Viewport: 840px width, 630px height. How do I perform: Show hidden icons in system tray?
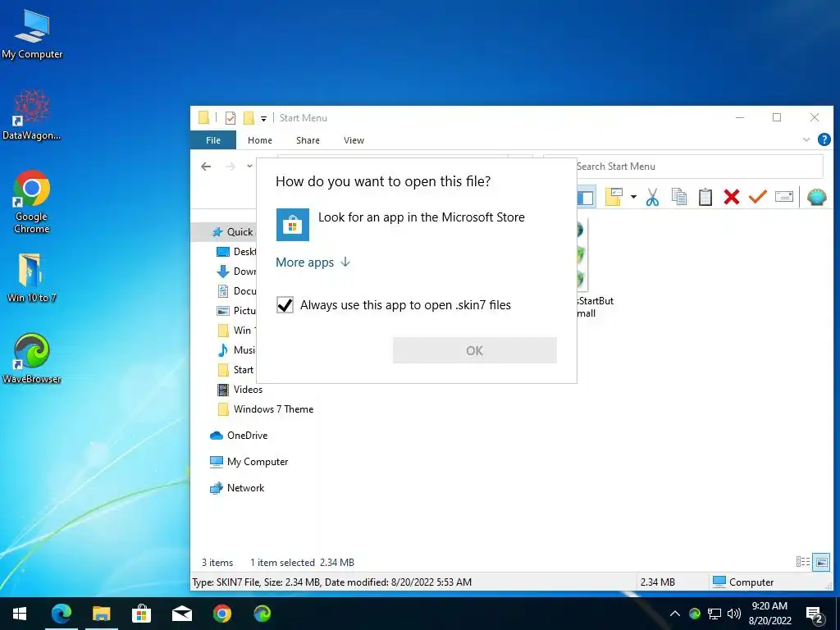coord(675,614)
